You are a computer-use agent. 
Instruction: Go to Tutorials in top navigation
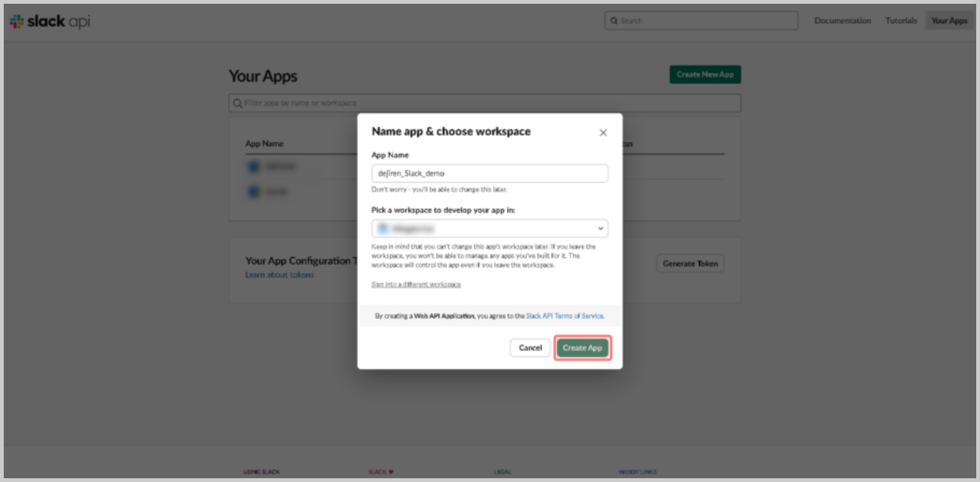pyautogui.click(x=901, y=21)
